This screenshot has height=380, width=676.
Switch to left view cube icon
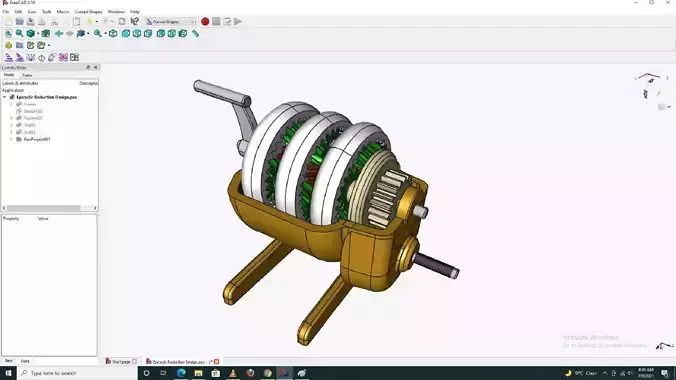183,34
